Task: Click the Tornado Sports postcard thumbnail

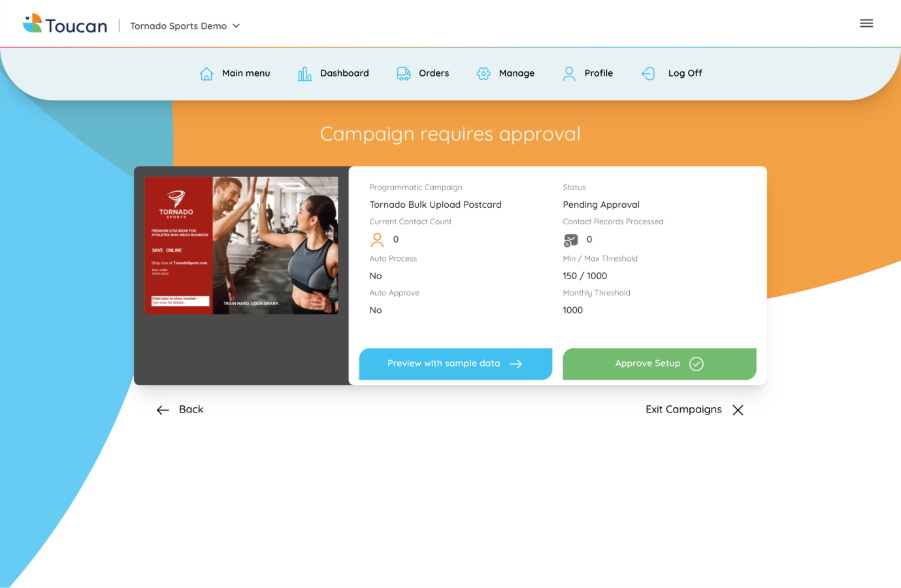Action: (x=241, y=246)
